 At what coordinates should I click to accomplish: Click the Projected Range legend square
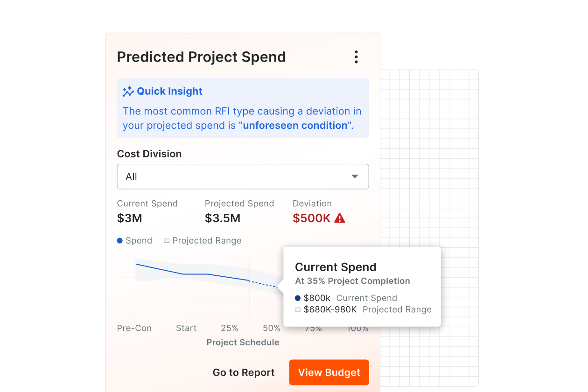(166, 240)
